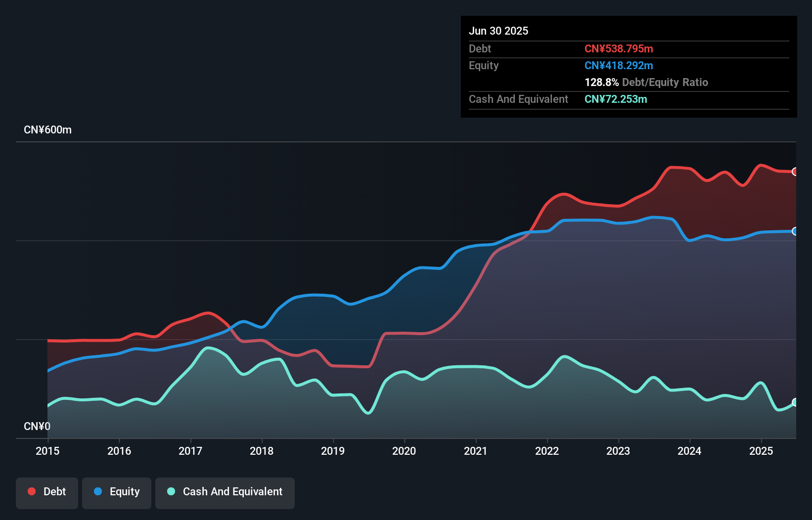The image size is (812, 520).
Task: Select the white Debt endpoint marker on chart
Action: tap(795, 172)
